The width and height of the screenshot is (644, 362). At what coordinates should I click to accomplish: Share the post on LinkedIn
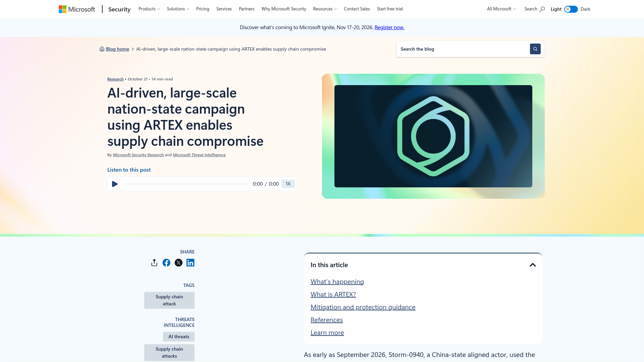click(x=191, y=263)
